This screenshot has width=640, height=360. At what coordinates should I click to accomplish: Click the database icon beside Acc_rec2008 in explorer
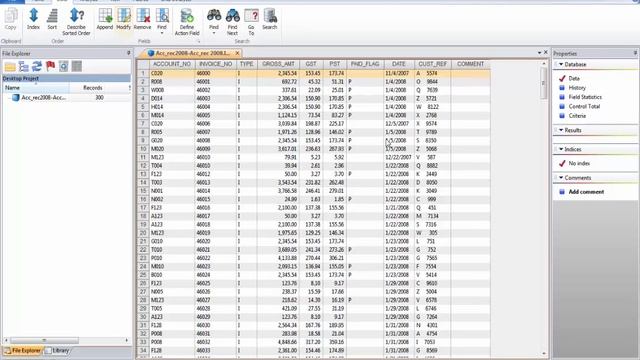click(16, 98)
